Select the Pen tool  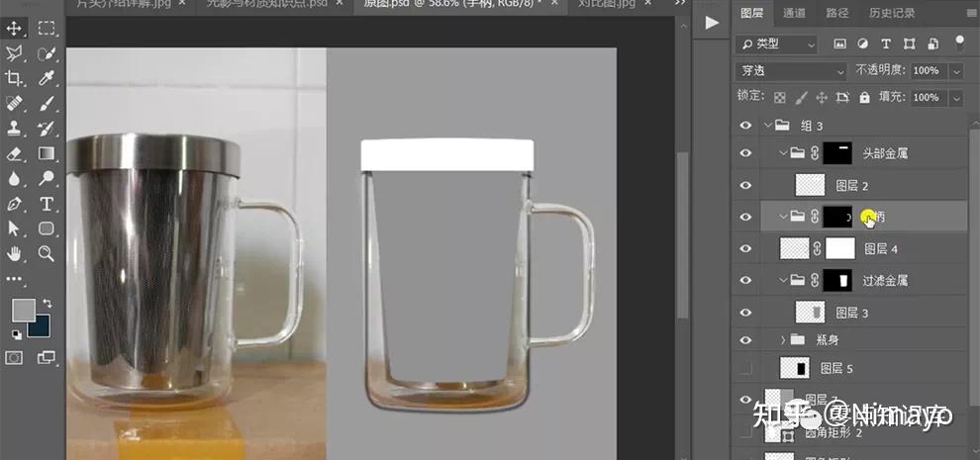[14, 204]
